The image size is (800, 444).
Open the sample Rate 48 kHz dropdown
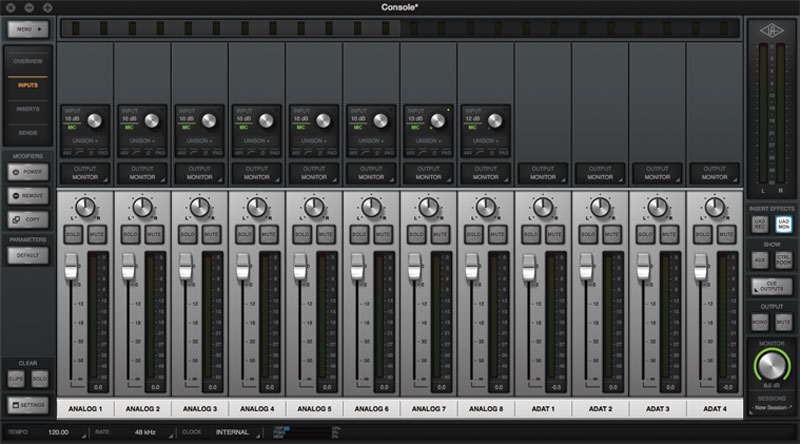tap(145, 432)
